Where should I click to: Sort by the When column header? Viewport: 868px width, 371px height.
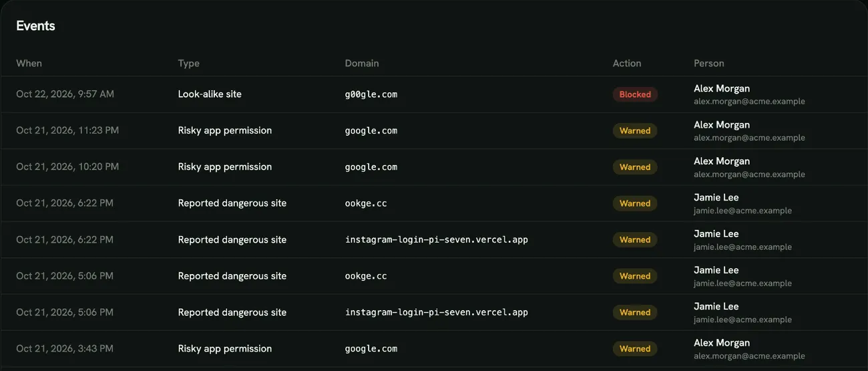point(29,64)
